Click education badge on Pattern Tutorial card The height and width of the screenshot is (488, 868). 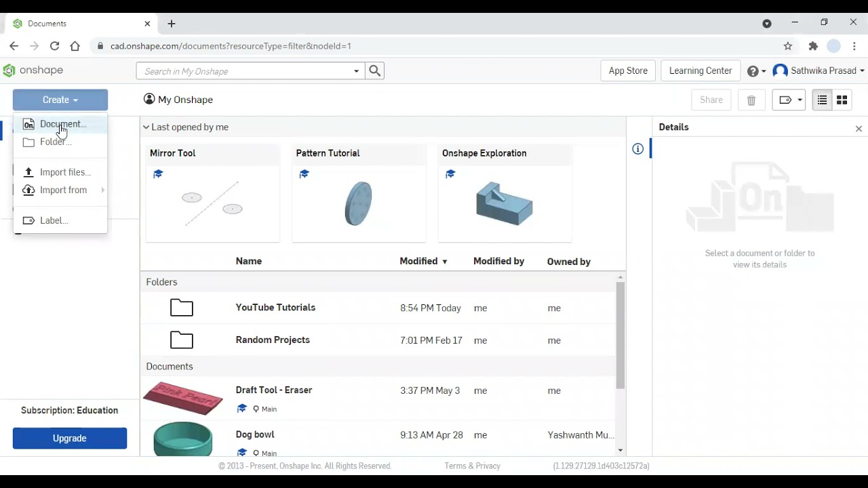click(x=304, y=174)
